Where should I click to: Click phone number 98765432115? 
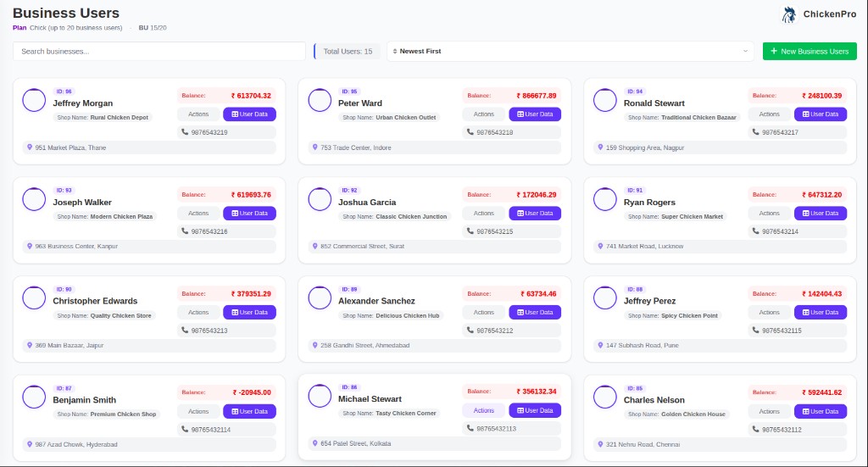(x=782, y=331)
